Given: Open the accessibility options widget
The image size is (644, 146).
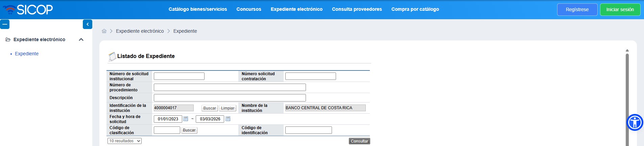Looking at the screenshot, I should tap(635, 122).
